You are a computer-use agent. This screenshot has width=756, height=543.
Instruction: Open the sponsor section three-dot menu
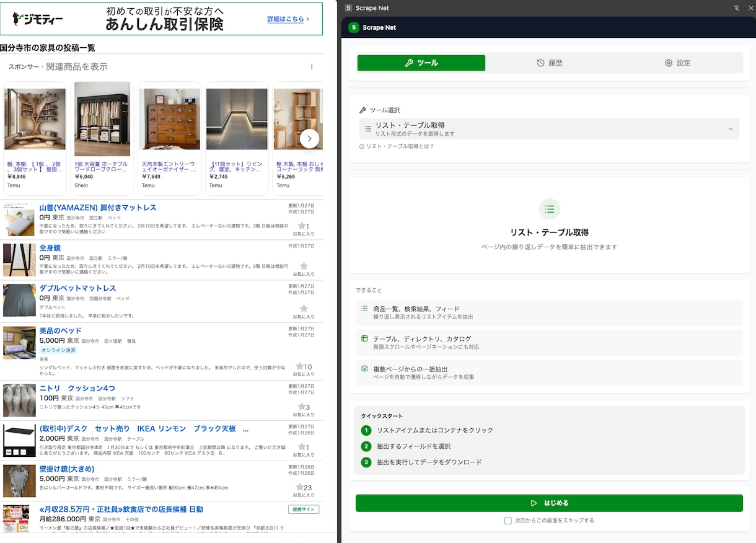(x=312, y=67)
